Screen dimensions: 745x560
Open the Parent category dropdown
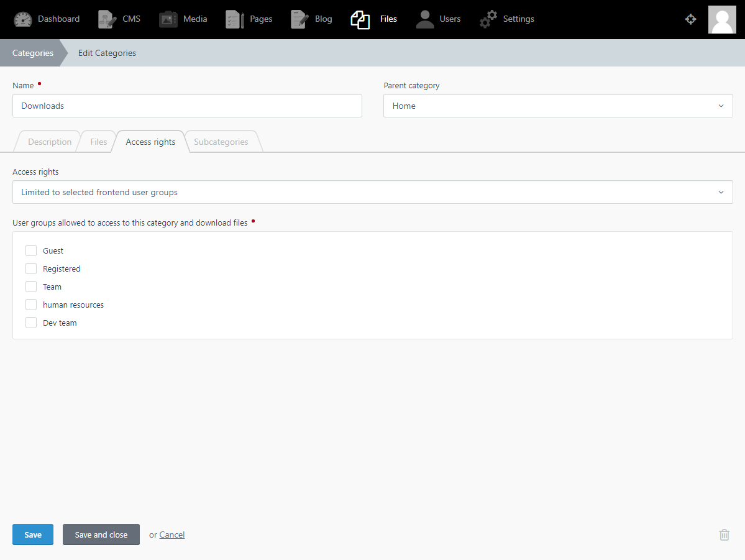point(558,106)
